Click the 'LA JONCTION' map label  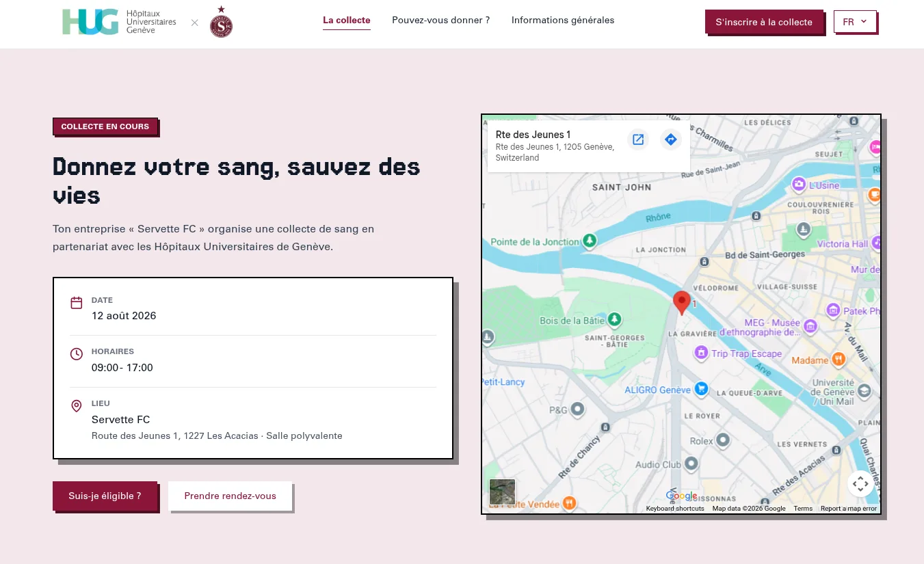661,250
